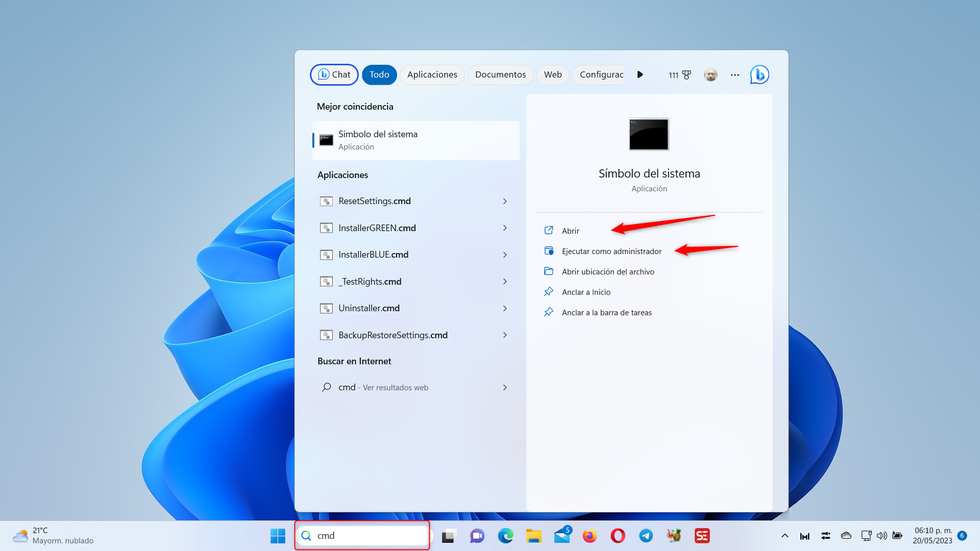Open Microsoft Edge from the taskbar

point(505,536)
